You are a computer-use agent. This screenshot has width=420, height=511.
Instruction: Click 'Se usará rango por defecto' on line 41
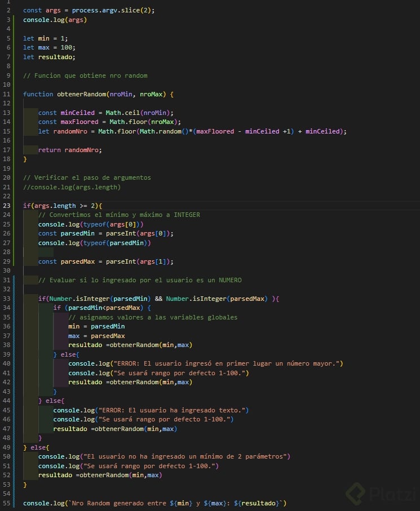click(166, 373)
